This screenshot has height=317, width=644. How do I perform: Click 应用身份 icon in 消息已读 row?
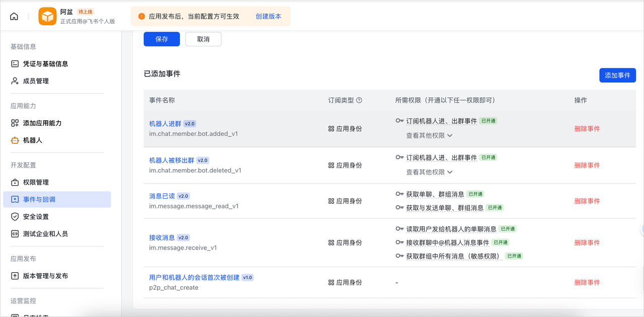tap(331, 201)
